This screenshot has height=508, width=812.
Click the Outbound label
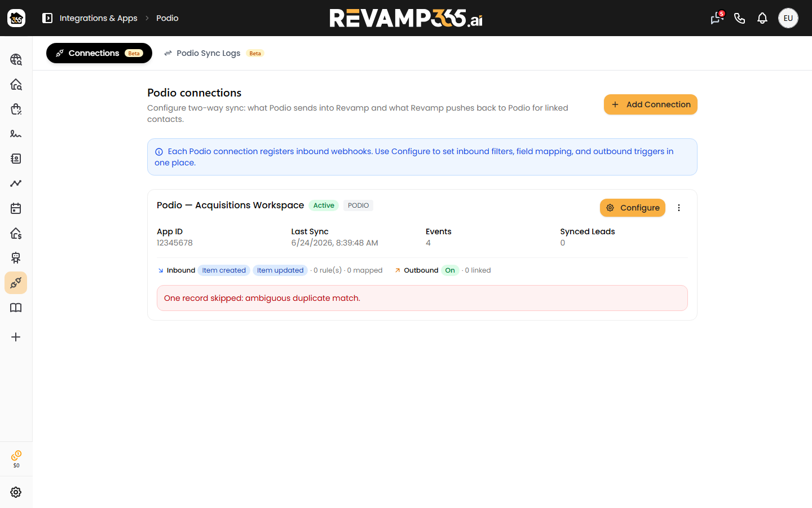click(x=421, y=270)
